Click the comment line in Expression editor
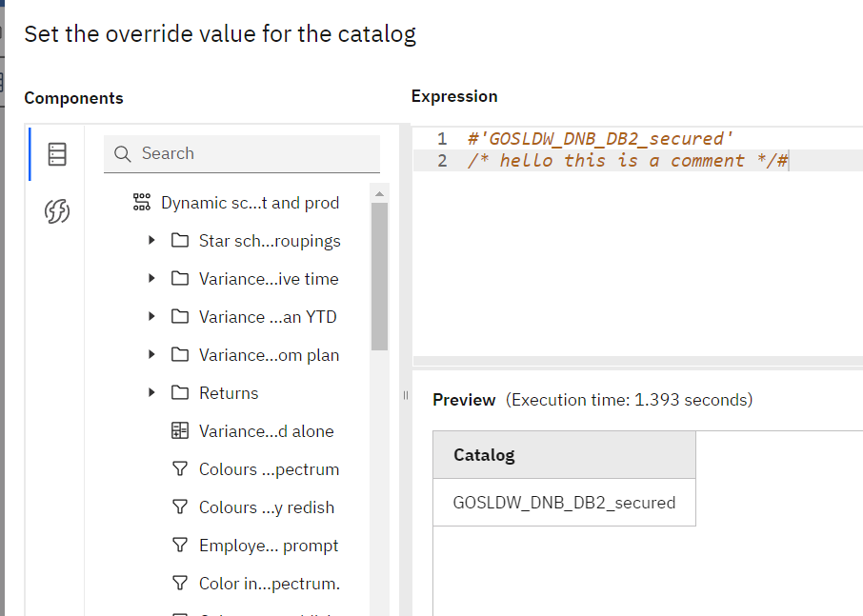This screenshot has width=863, height=616. (x=629, y=161)
